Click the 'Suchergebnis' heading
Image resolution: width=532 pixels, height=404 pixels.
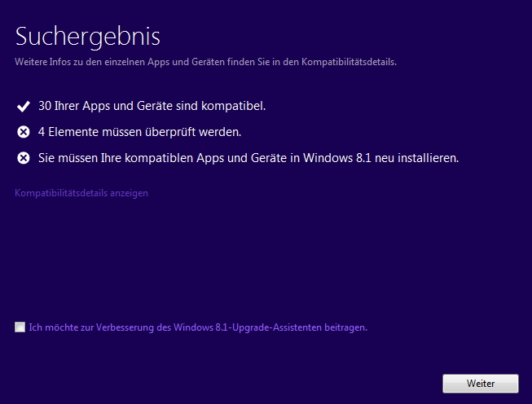[87, 37]
